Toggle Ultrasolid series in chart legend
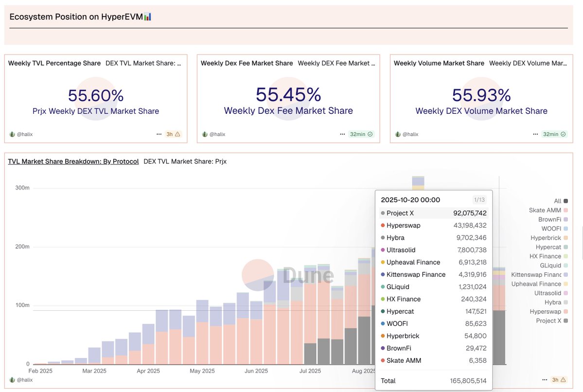This screenshot has width=583, height=392. pos(551,293)
